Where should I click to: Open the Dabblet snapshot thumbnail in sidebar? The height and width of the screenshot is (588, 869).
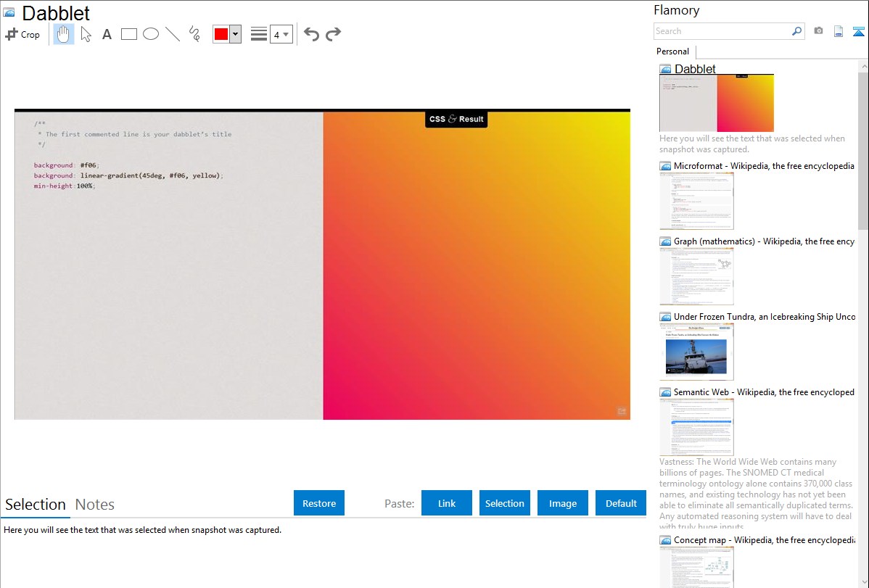717,103
